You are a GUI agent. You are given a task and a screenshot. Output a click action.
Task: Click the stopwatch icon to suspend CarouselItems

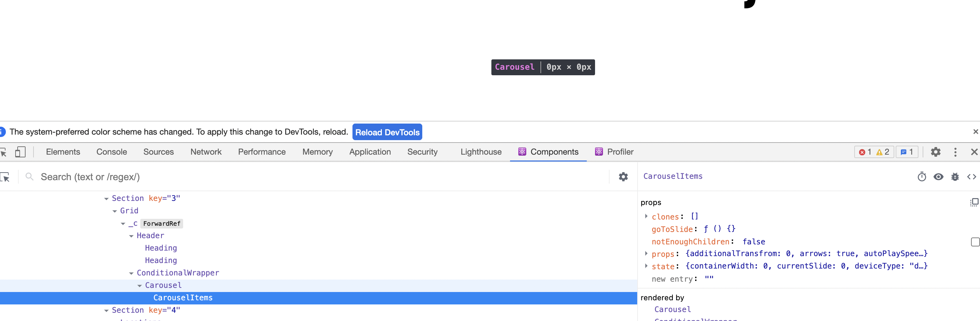click(922, 177)
